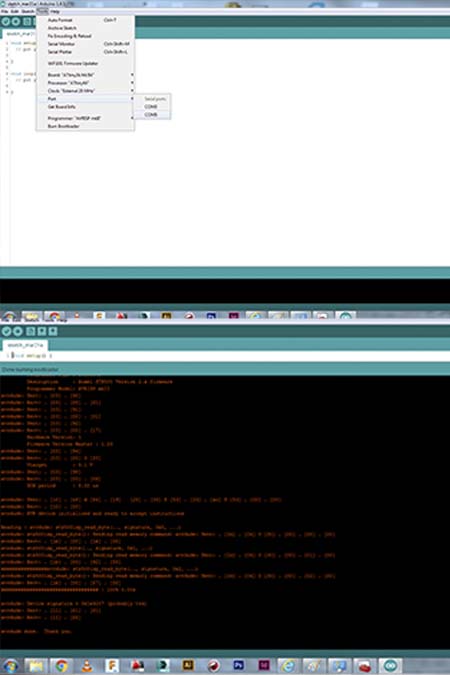450x675 pixels.
Task: Choose Archive Sketch from Tools menu
Action: (85, 28)
